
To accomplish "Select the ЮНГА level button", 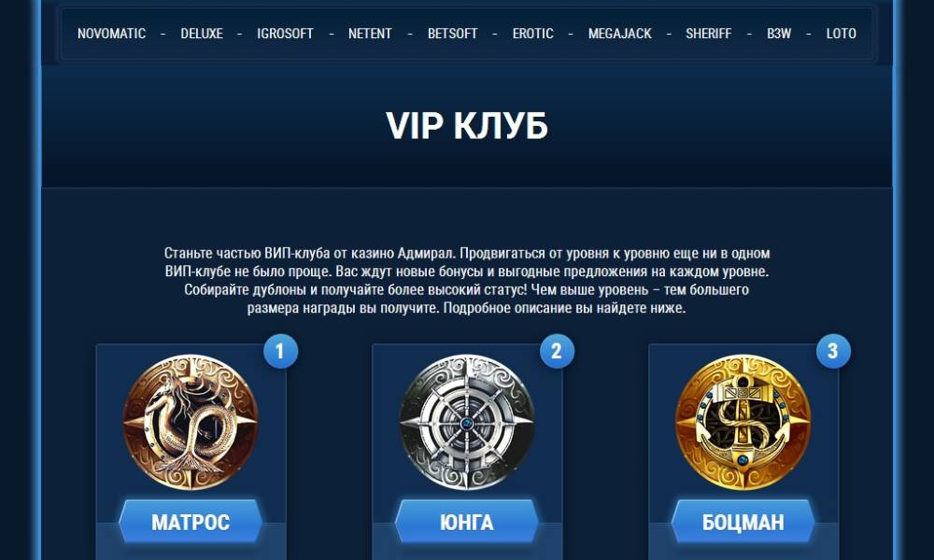I will (x=467, y=522).
